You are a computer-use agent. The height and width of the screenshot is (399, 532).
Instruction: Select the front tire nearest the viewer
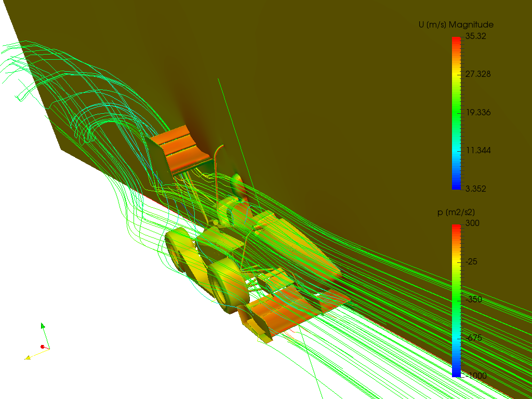point(228,284)
